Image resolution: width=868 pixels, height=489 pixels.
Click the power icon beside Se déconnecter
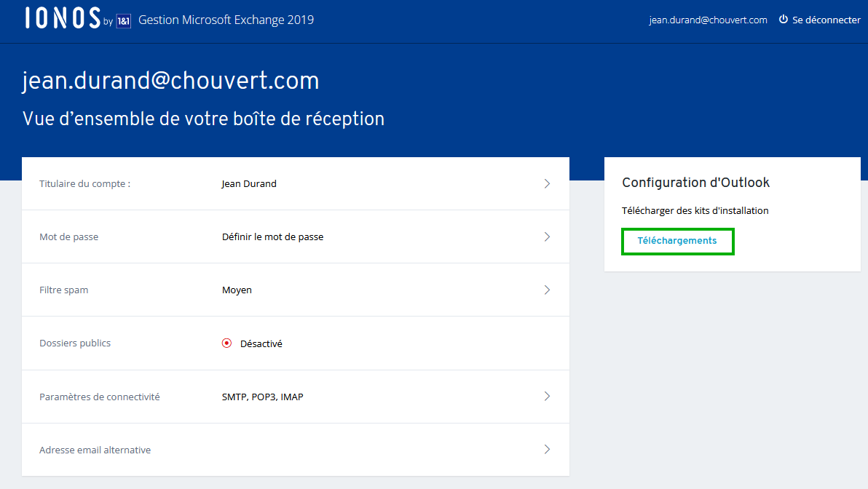[x=784, y=20]
